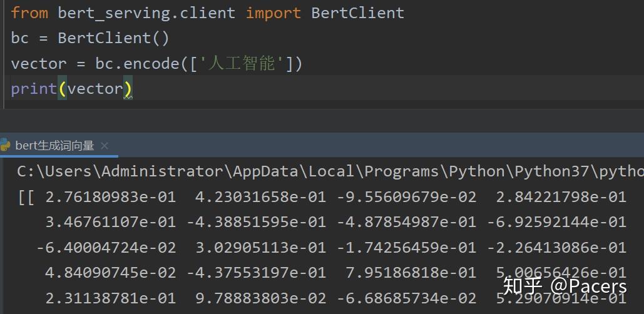644x314 pixels.
Task: Click the imported BertClient class name
Action: 357,13
